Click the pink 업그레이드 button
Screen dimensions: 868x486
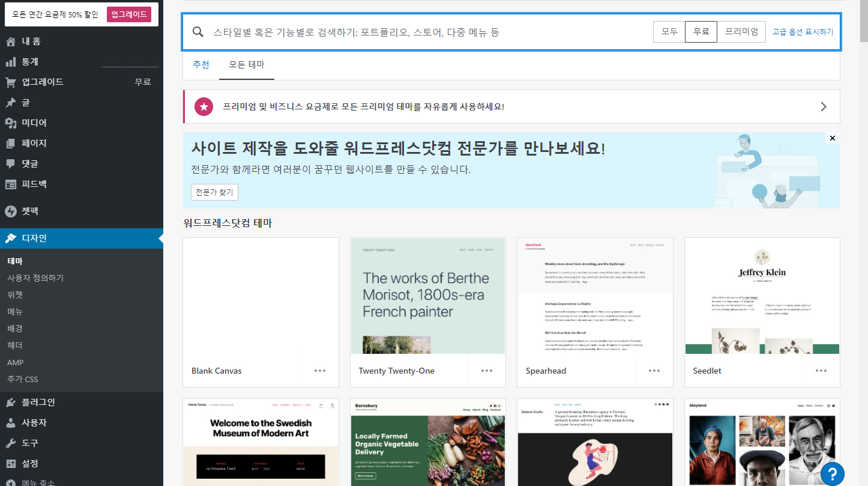point(129,14)
